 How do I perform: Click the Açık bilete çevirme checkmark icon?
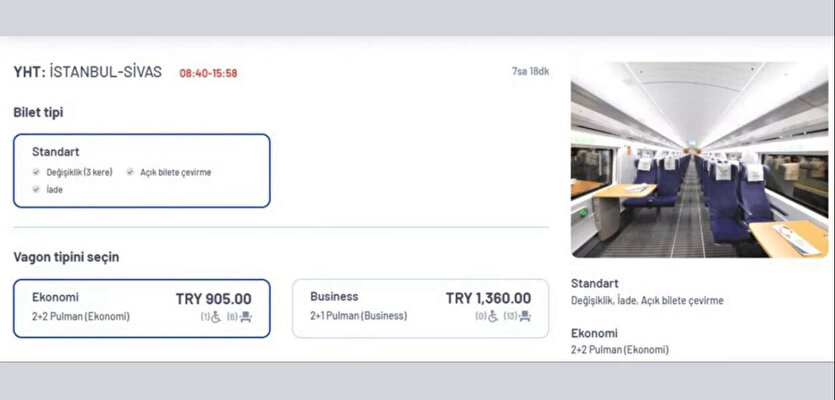tap(130, 172)
